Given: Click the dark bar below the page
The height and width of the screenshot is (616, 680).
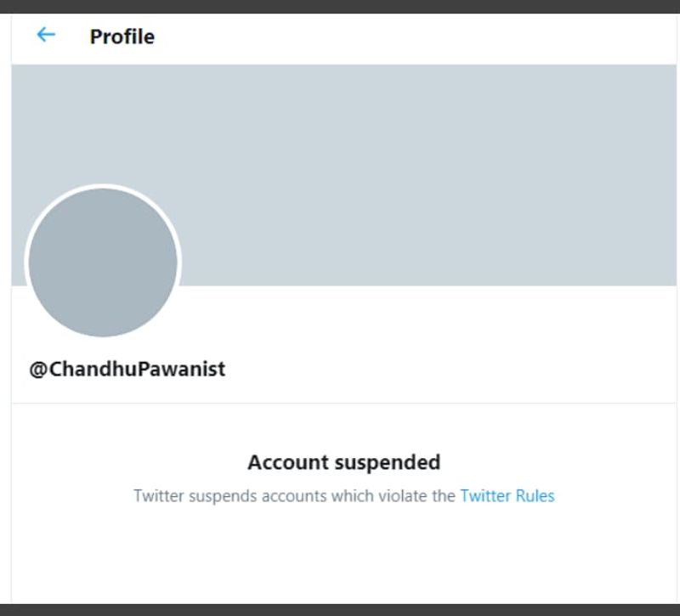Looking at the screenshot, I should pos(340,609).
